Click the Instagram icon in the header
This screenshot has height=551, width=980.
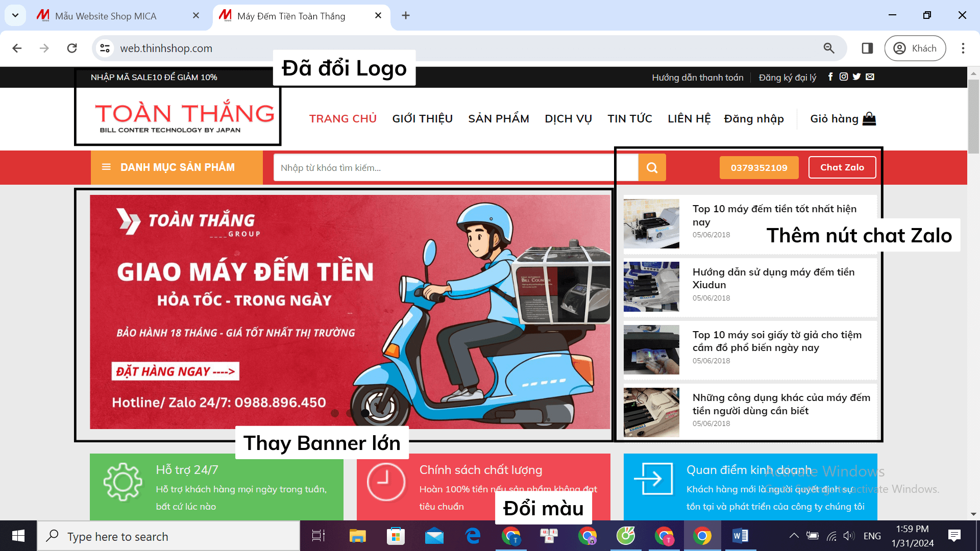(x=844, y=77)
